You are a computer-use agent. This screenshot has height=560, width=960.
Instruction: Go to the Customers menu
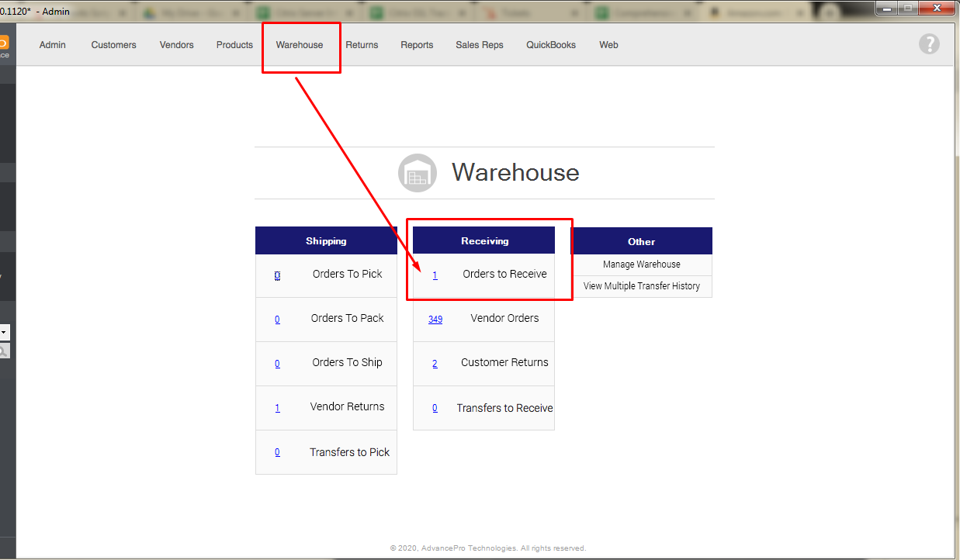[x=113, y=45]
